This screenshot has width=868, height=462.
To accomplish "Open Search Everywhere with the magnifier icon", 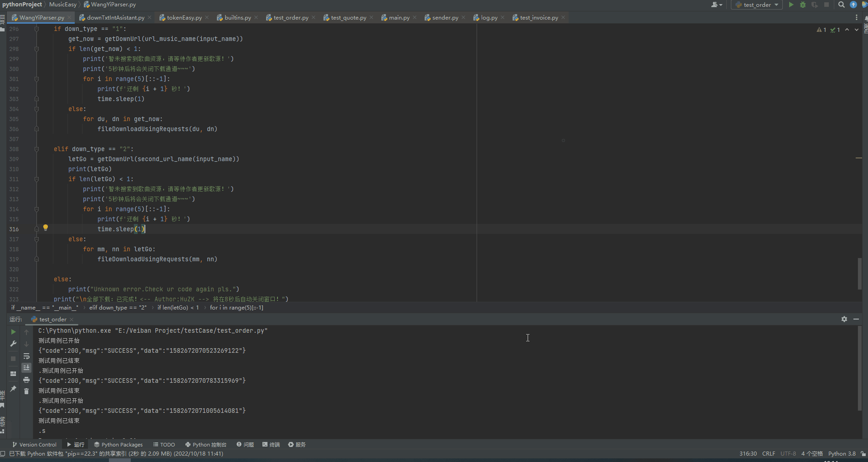I will click(x=841, y=5).
